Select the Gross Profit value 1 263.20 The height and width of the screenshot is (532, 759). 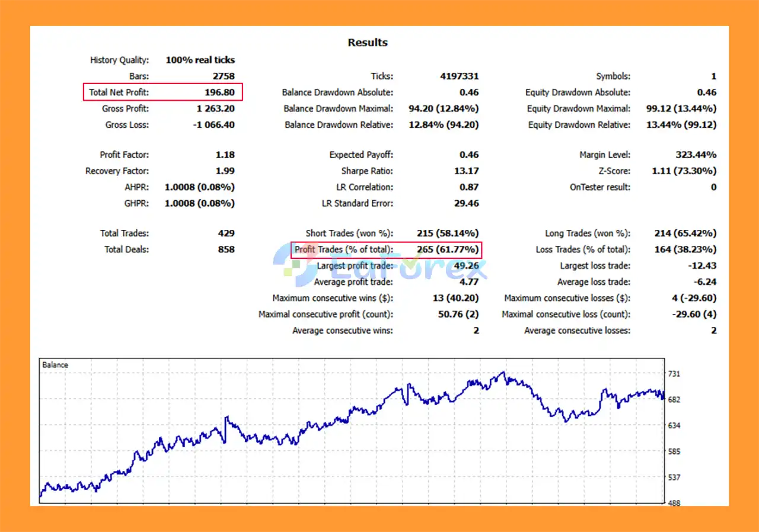point(215,109)
